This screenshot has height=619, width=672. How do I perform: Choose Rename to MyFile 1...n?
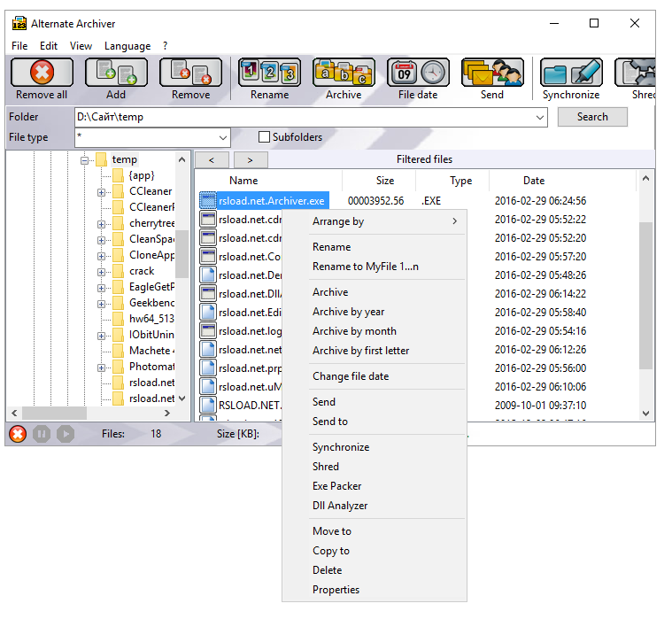pyautogui.click(x=375, y=267)
